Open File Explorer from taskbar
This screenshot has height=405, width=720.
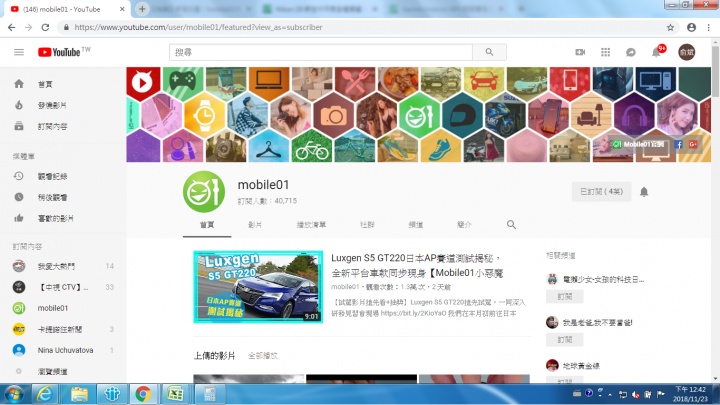point(79,394)
